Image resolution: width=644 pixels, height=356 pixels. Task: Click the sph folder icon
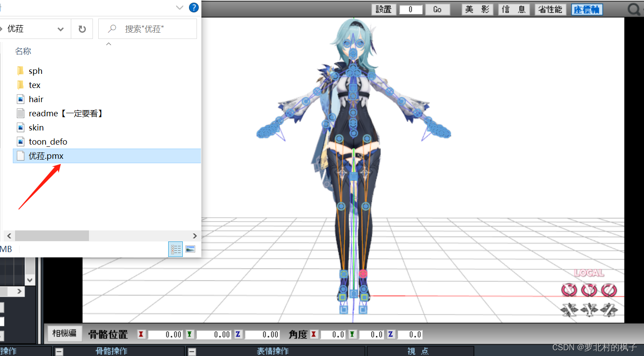[x=20, y=71]
